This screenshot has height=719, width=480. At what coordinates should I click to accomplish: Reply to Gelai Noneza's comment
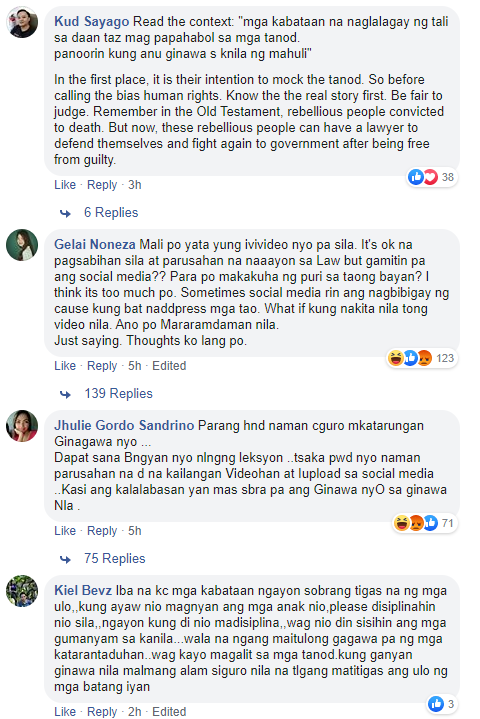tap(102, 366)
